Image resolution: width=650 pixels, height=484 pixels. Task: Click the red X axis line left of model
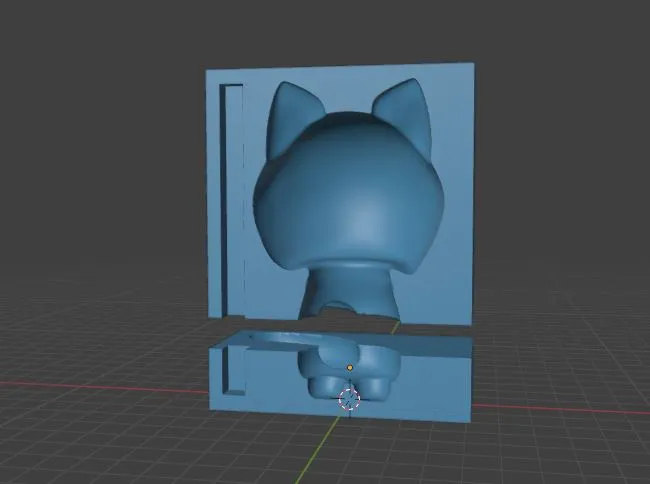coord(104,386)
